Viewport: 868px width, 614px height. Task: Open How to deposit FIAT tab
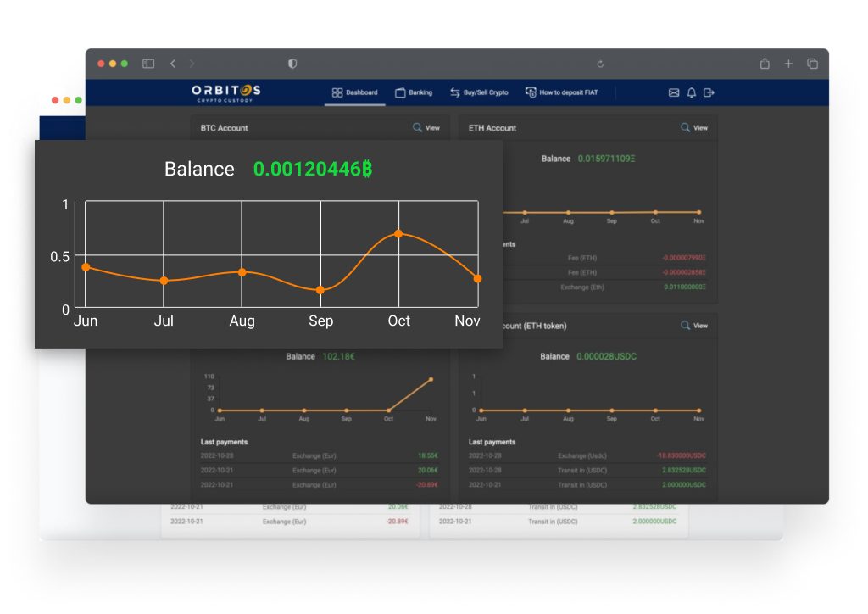click(561, 92)
